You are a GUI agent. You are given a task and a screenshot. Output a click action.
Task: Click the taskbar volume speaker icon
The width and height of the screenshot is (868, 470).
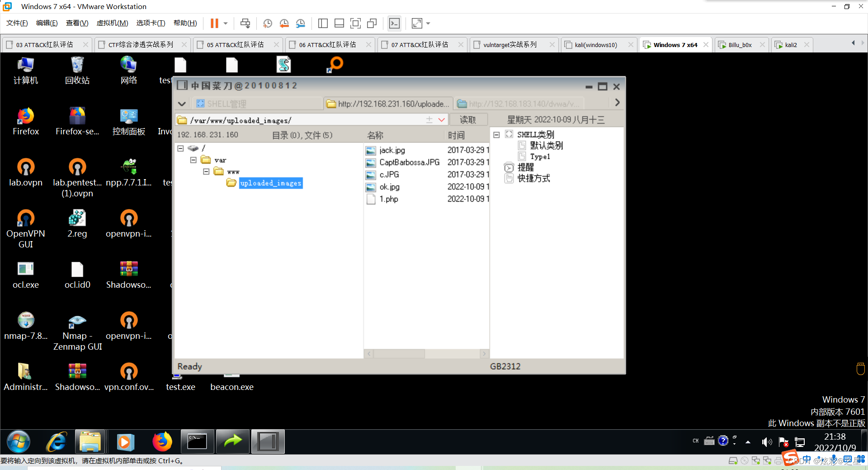click(x=767, y=442)
